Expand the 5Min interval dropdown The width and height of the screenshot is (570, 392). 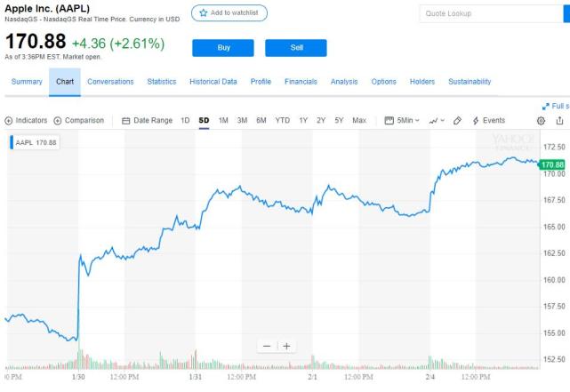(402, 121)
